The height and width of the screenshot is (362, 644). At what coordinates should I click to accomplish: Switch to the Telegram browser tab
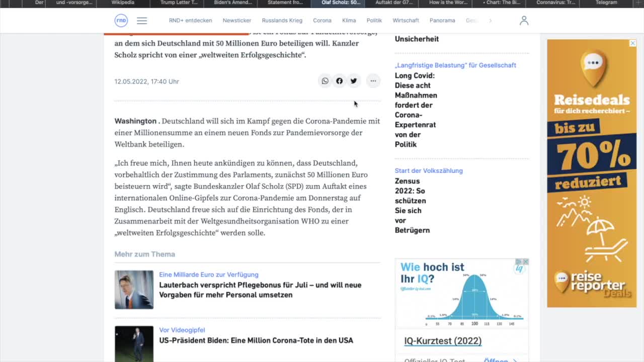pos(606,3)
